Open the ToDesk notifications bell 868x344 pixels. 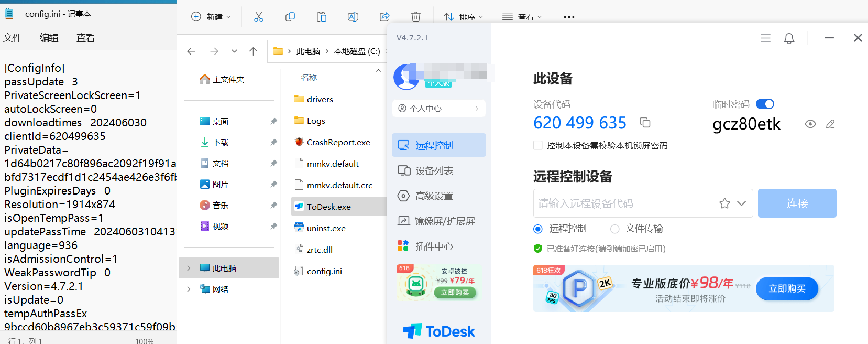(789, 38)
